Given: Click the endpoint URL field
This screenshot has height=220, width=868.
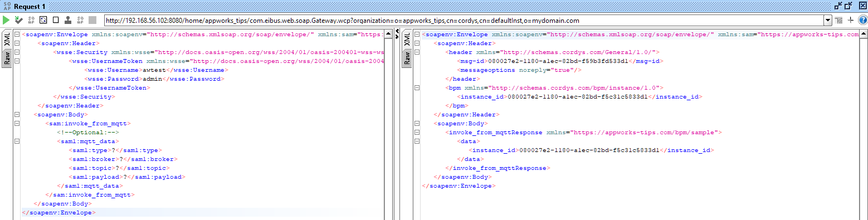Looking at the screenshot, I should click(464, 20).
